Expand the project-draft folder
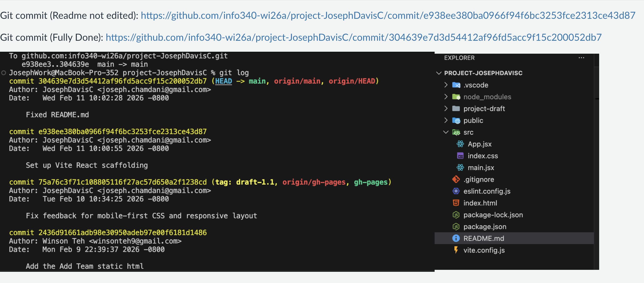This screenshot has height=283, width=644. point(446,109)
